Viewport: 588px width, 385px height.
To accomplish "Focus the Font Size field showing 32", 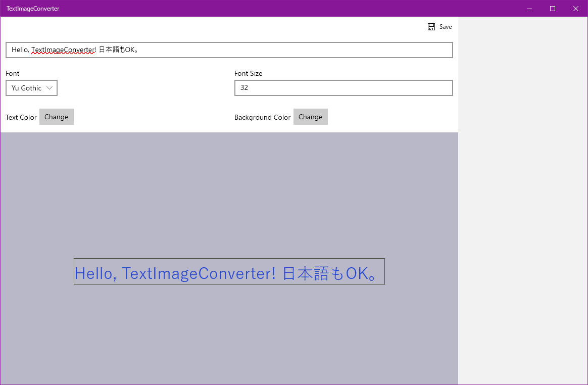I will pyautogui.click(x=344, y=88).
